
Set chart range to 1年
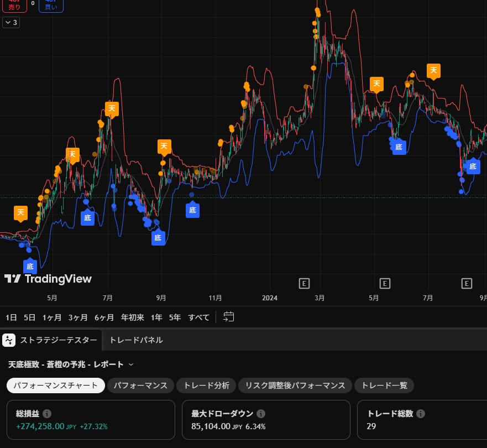[156, 317]
